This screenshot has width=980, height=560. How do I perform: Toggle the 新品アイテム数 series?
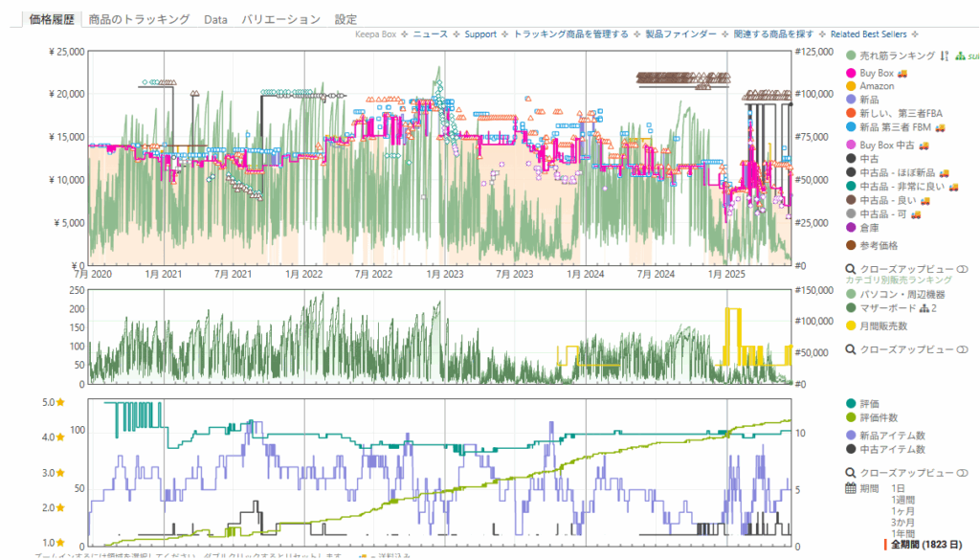coord(885,435)
